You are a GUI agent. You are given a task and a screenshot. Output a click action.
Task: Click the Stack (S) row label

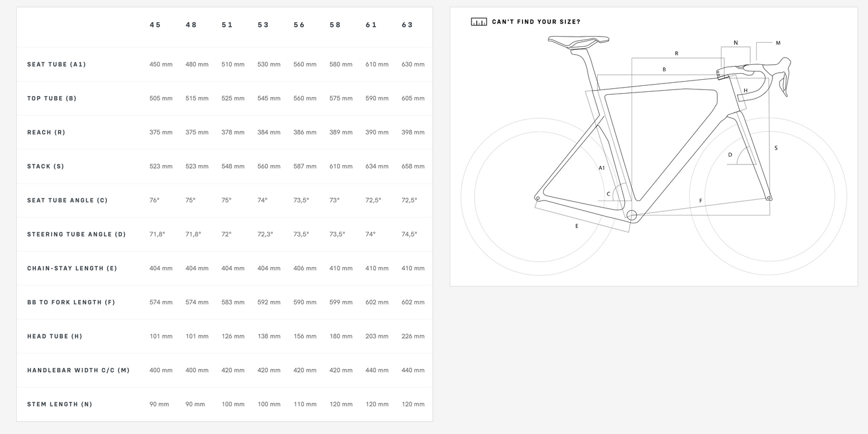click(46, 166)
